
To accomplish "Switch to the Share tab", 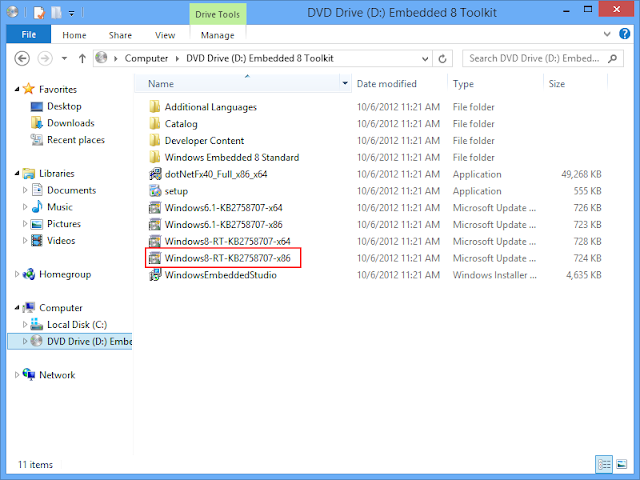I will (x=120, y=35).
